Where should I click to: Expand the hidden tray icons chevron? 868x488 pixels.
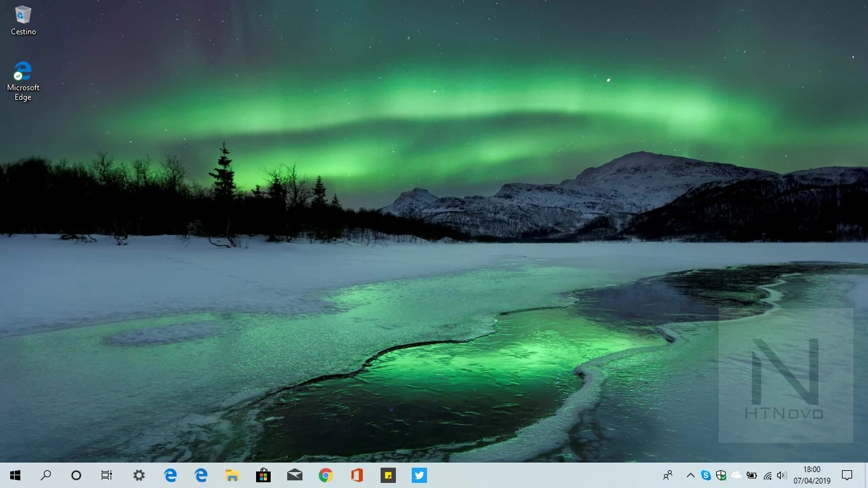(x=691, y=475)
